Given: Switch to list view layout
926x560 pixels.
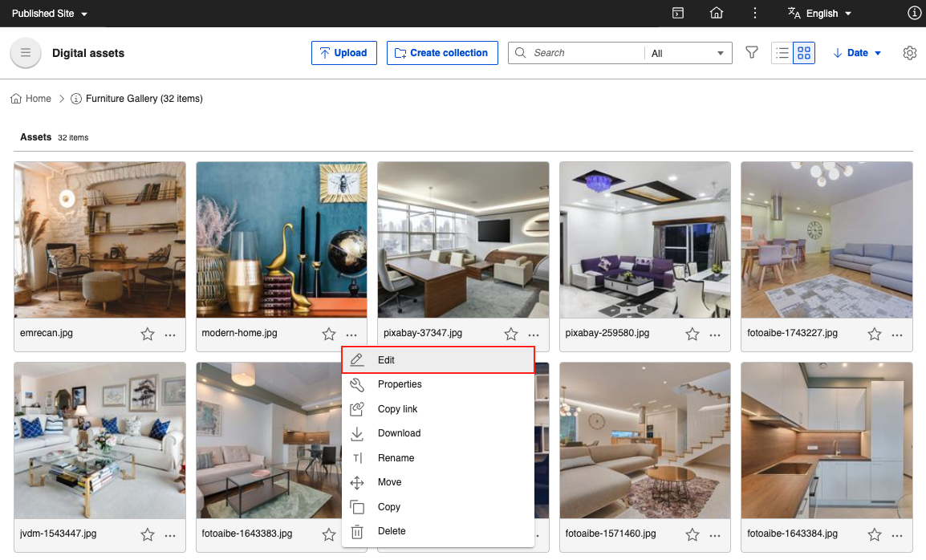Looking at the screenshot, I should click(x=782, y=52).
